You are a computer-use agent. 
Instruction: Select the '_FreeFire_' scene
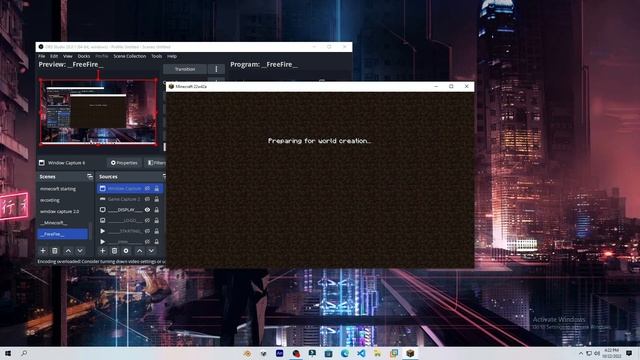point(63,234)
